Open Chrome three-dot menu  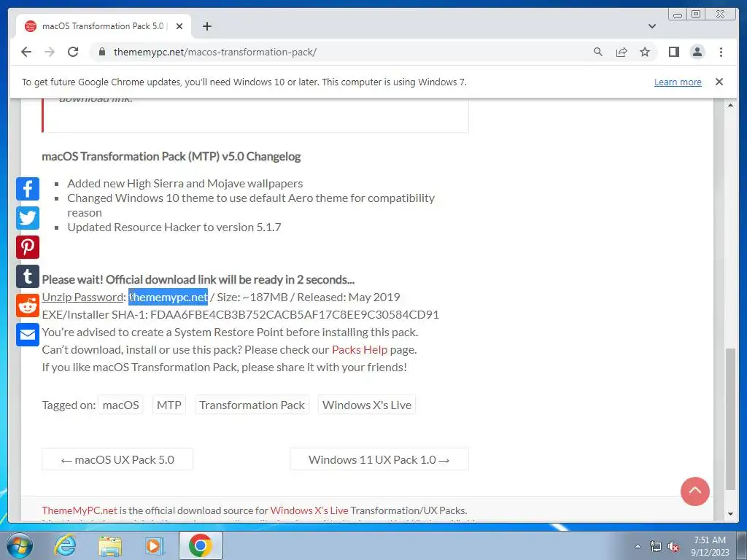coord(721,52)
